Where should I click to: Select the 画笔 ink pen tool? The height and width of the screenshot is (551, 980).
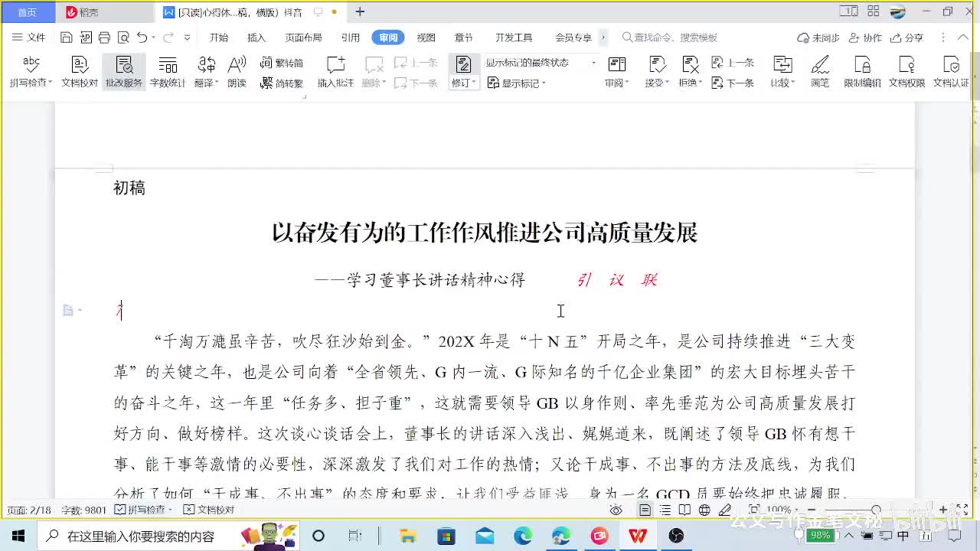820,72
